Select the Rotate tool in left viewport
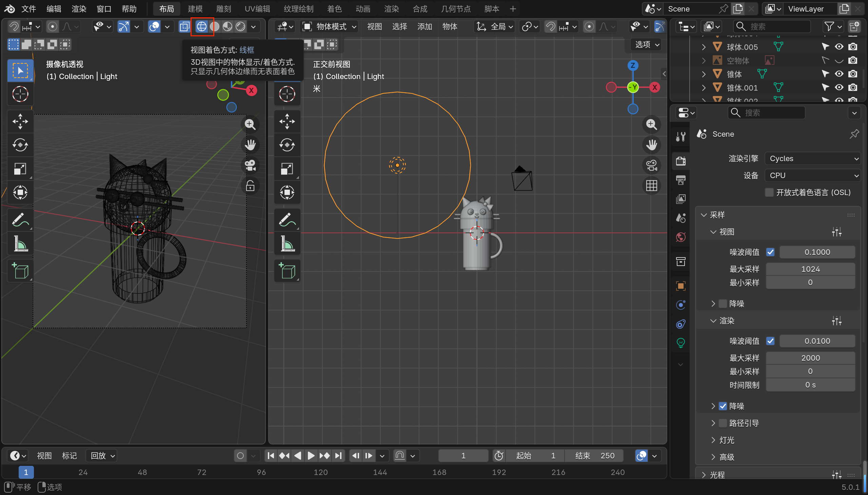Image resolution: width=868 pixels, height=495 pixels. pyautogui.click(x=20, y=145)
